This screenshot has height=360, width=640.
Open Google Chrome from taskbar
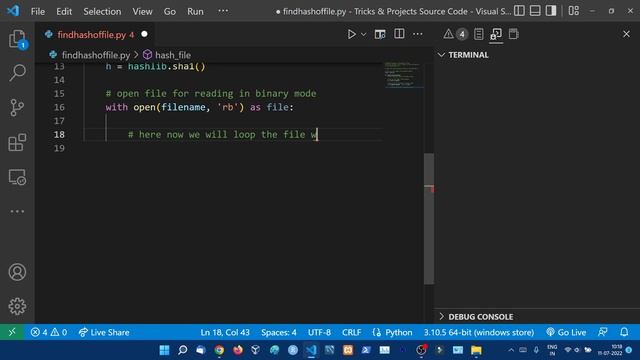tap(219, 350)
